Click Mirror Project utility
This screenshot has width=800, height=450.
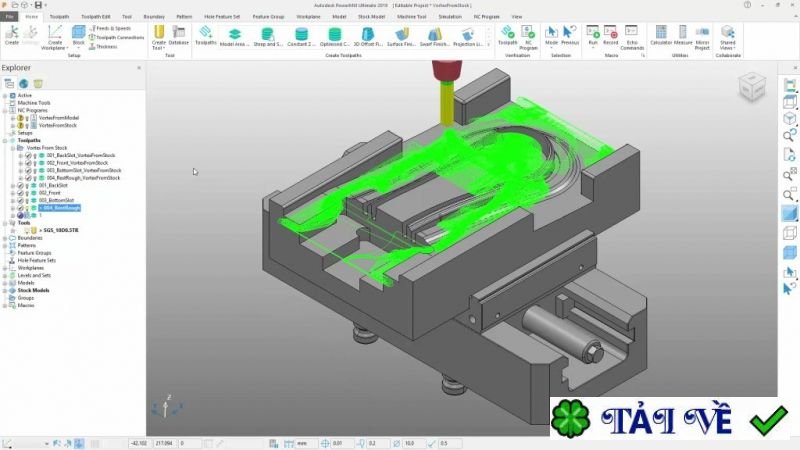(x=702, y=37)
